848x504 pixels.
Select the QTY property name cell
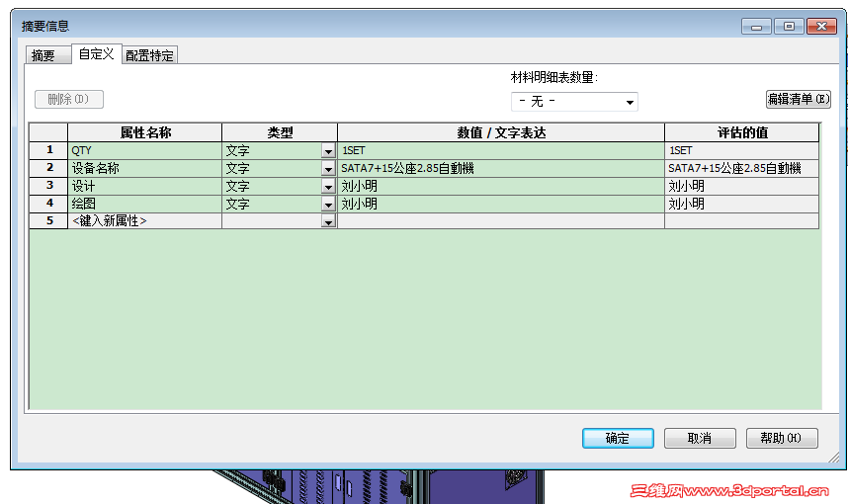[145, 151]
